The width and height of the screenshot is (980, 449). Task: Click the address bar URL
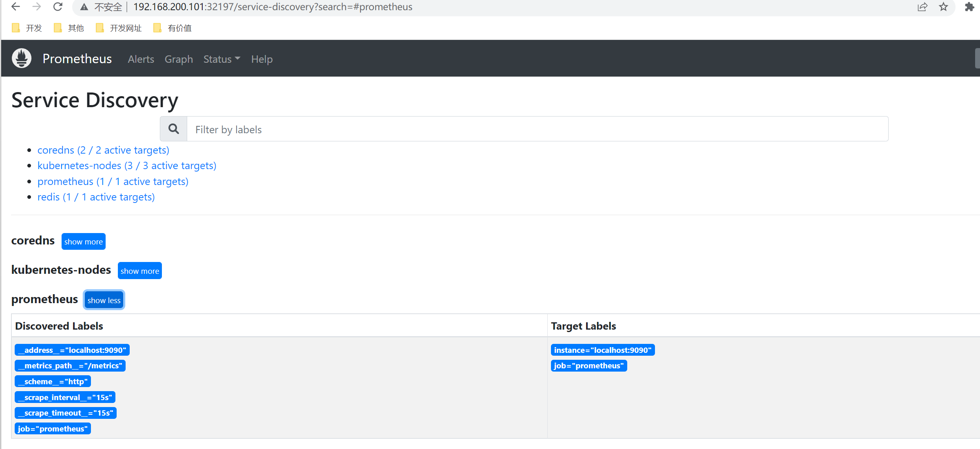point(273,7)
